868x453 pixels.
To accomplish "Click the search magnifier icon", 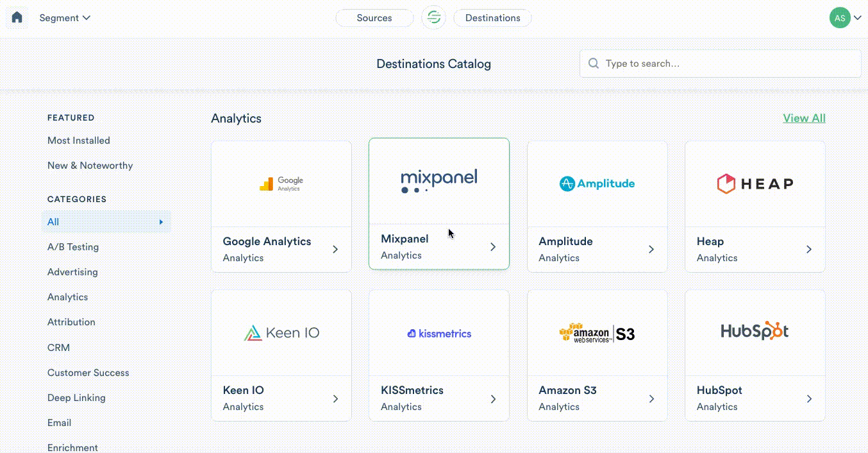I will (x=594, y=64).
